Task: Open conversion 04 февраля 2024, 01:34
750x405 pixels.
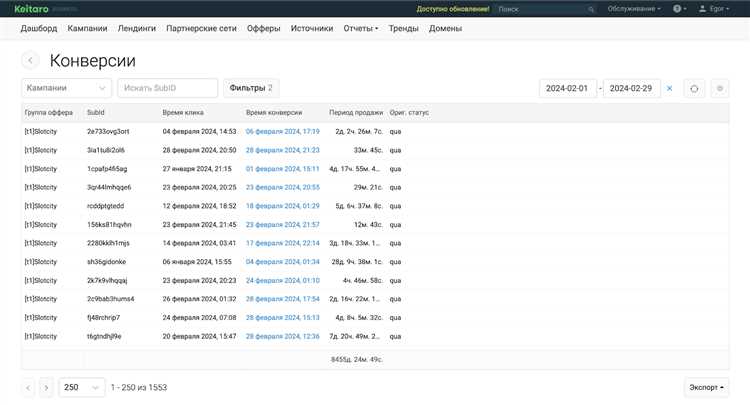Action: point(283,262)
